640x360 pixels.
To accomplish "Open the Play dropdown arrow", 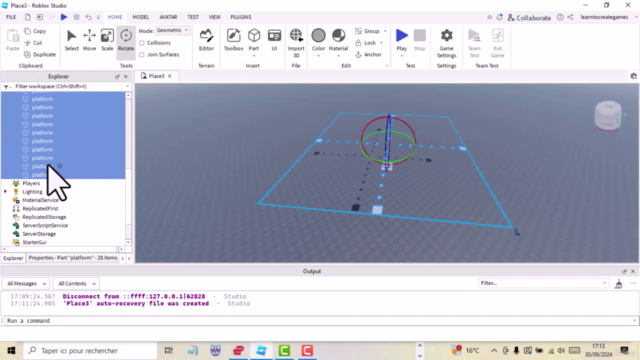I will point(402,56).
